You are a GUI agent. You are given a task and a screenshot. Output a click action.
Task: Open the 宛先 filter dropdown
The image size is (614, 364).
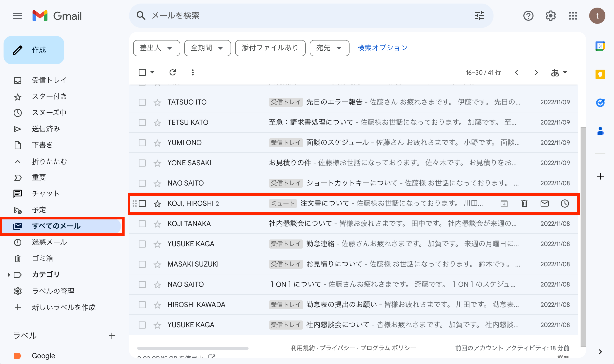pyautogui.click(x=329, y=48)
